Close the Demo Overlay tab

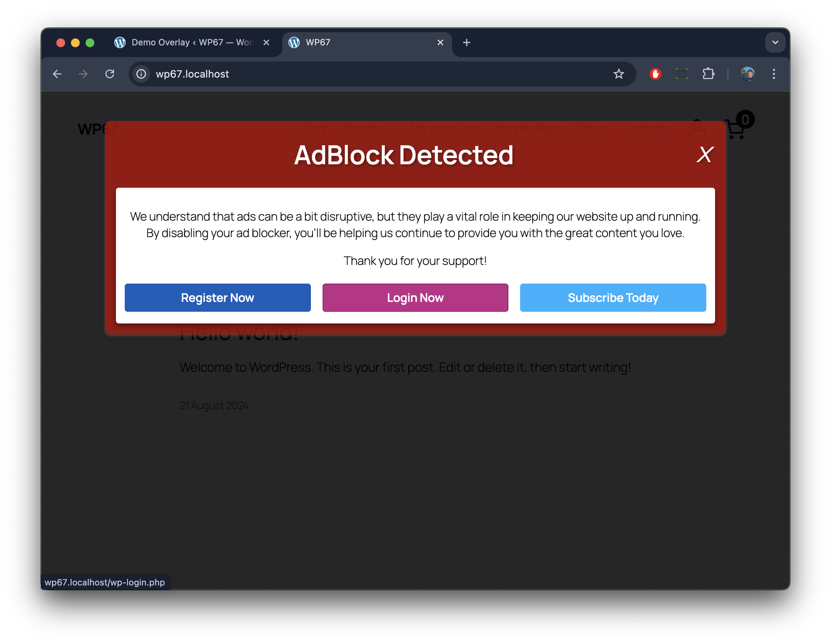[266, 43]
